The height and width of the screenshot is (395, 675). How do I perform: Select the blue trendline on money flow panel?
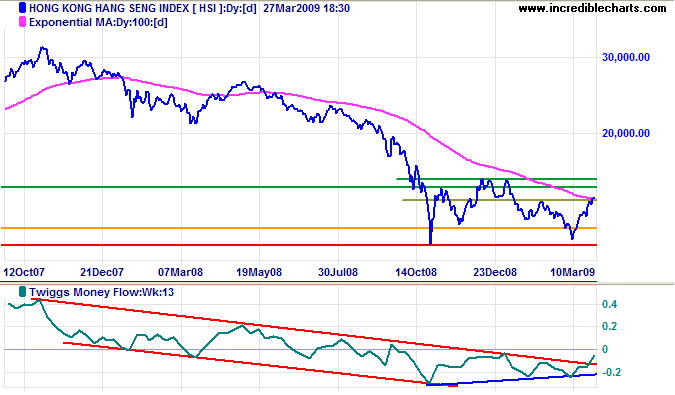click(x=511, y=380)
